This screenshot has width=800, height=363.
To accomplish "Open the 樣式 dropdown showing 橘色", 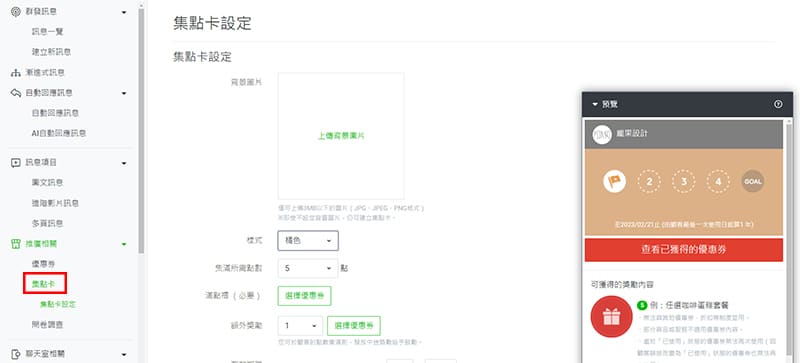I will coord(308,240).
